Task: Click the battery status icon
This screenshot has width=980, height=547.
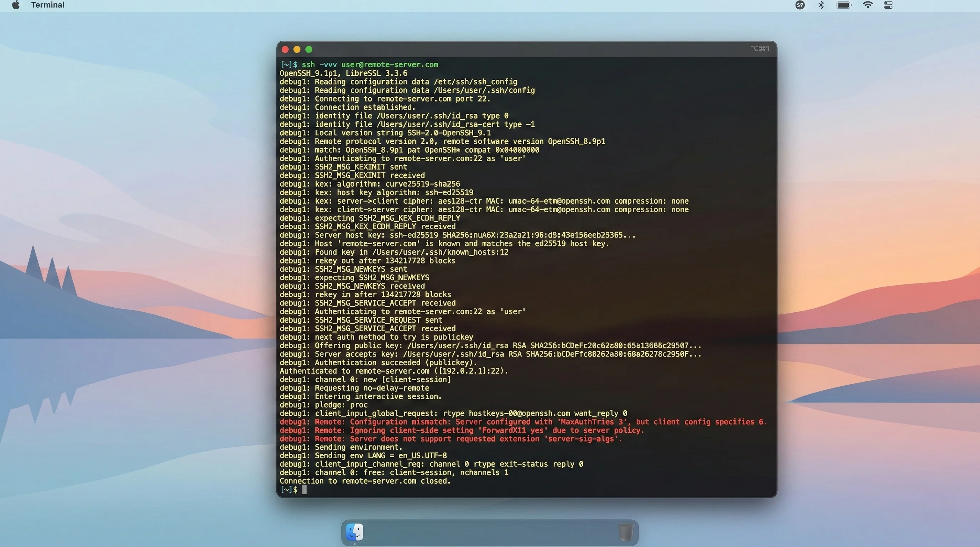Action: [x=844, y=5]
